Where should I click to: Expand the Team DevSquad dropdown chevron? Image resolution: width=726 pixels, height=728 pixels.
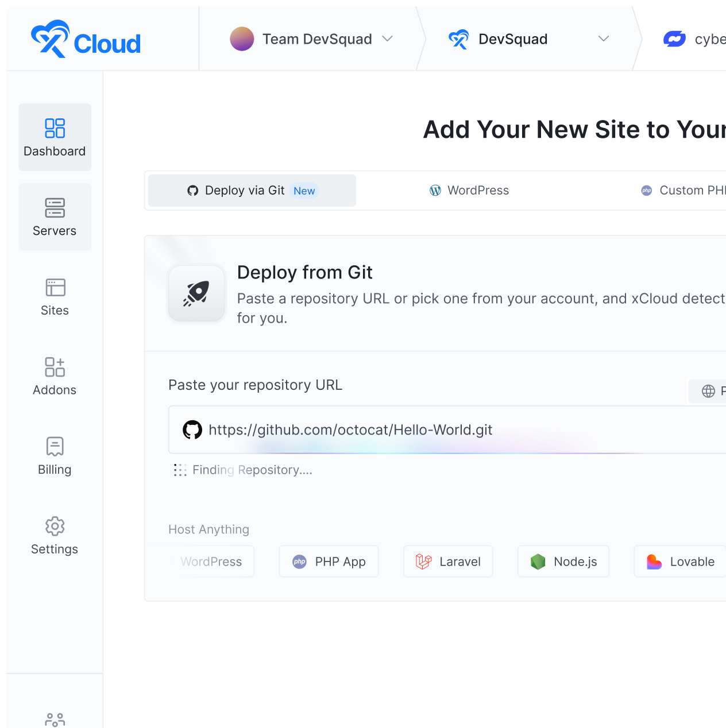[x=388, y=38]
